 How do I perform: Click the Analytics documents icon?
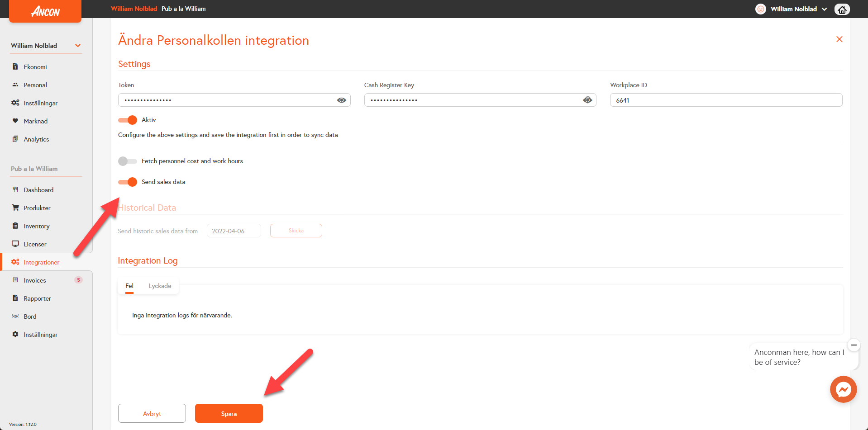pyautogui.click(x=15, y=139)
